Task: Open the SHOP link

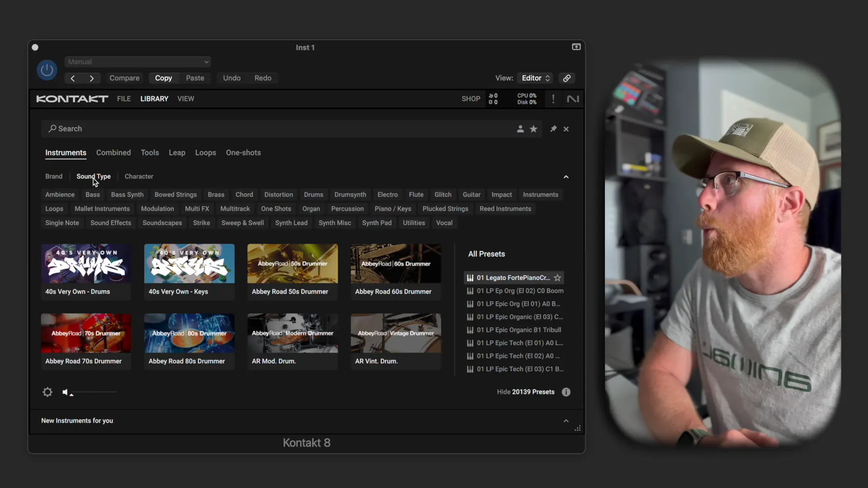Action: tap(471, 99)
